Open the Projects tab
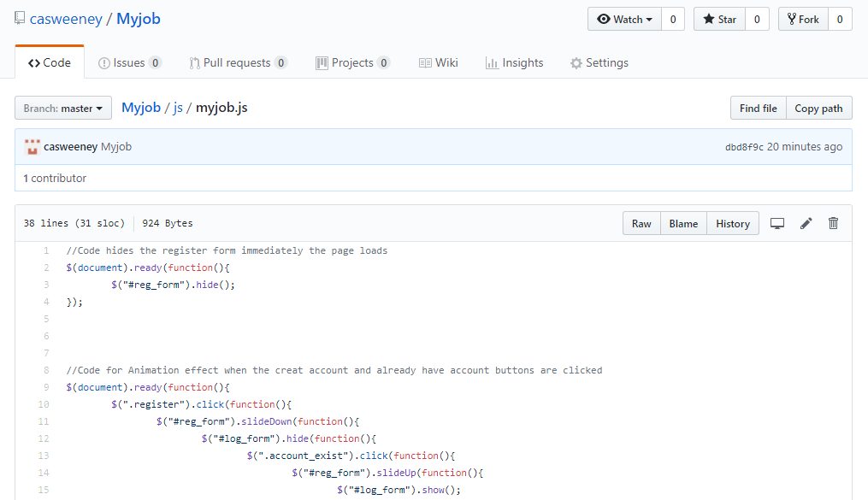 pos(352,62)
